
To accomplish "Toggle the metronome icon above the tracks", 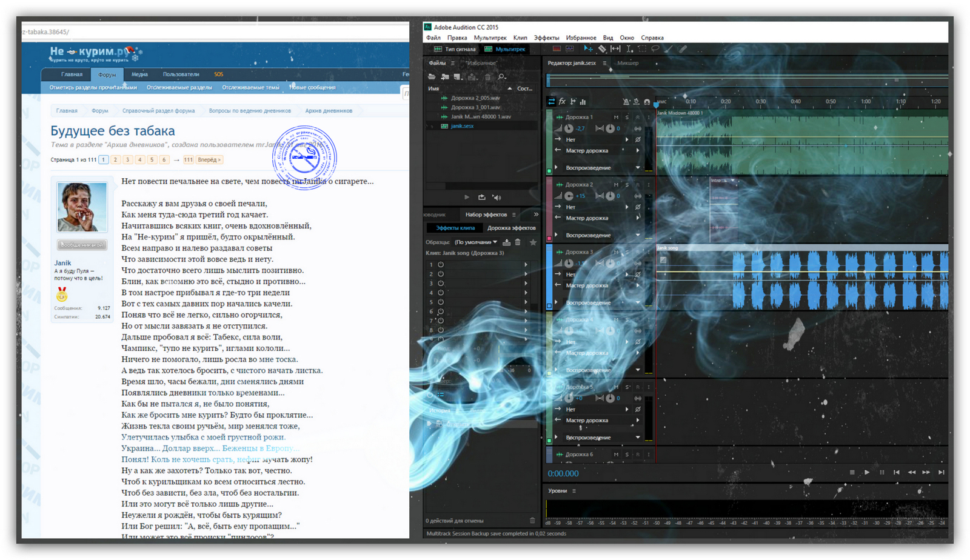I will pos(626,102).
